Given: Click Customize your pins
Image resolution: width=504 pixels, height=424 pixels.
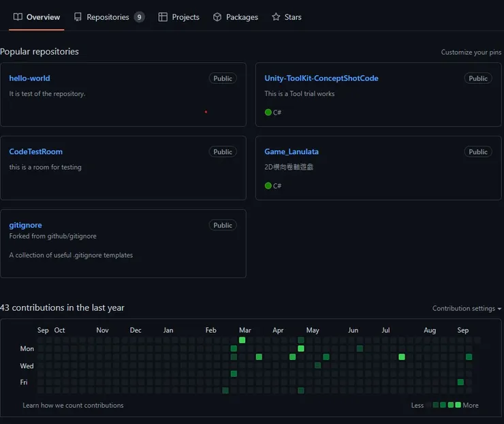Looking at the screenshot, I should click(x=471, y=52).
